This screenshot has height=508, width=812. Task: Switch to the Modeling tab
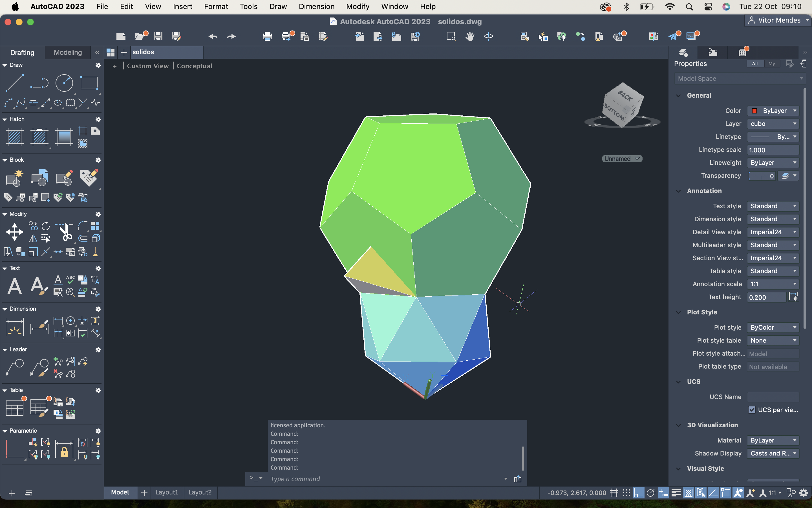(x=68, y=52)
